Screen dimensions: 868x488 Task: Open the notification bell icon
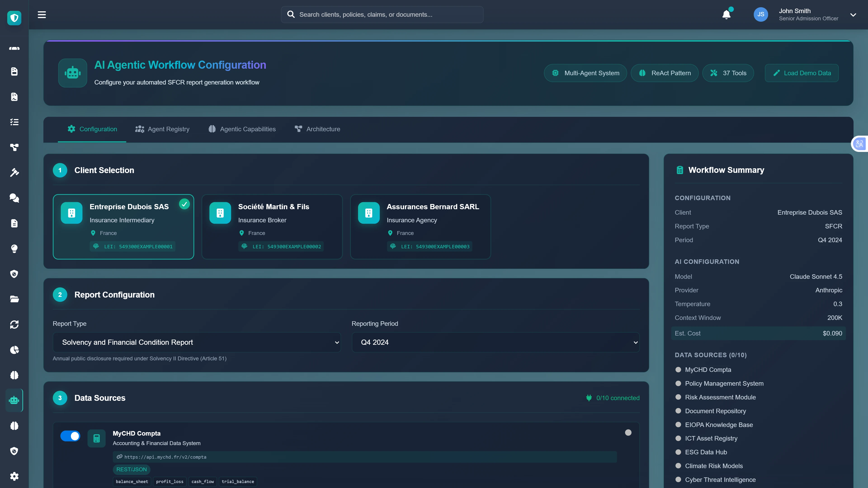pos(726,14)
